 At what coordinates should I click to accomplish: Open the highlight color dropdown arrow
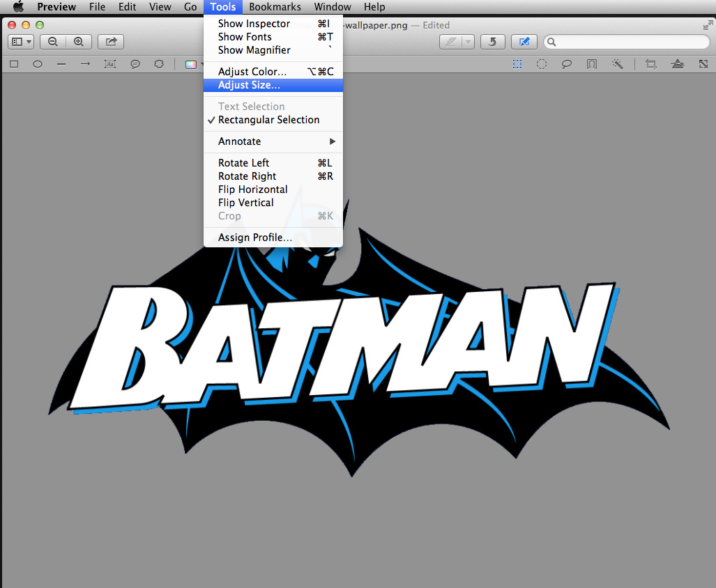point(468,42)
